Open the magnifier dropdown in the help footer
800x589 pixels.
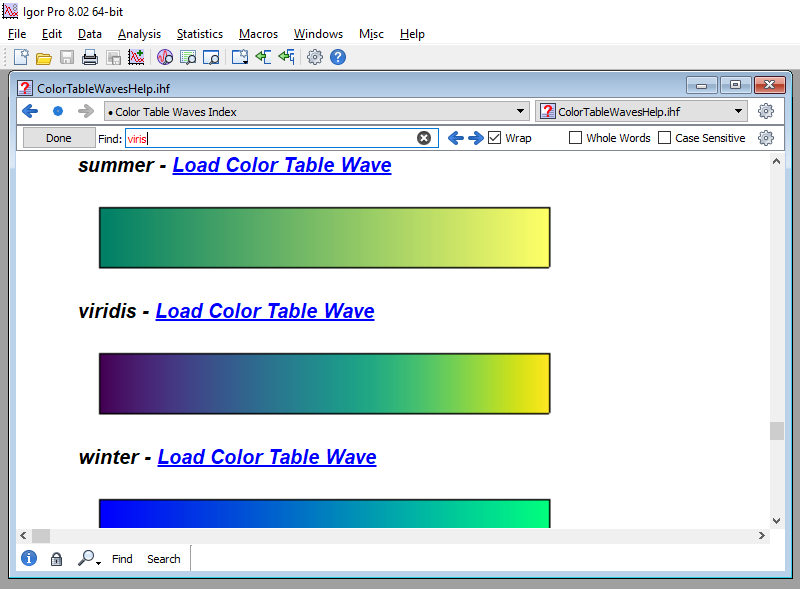click(x=90, y=558)
